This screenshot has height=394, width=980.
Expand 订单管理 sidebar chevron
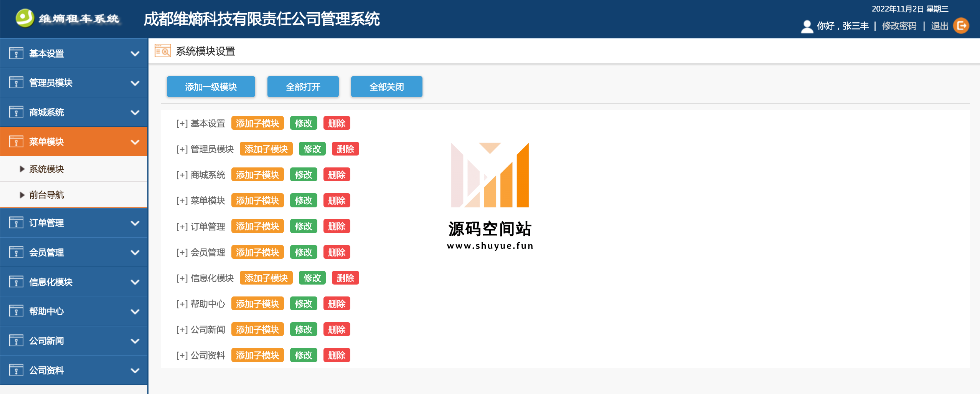coord(135,223)
